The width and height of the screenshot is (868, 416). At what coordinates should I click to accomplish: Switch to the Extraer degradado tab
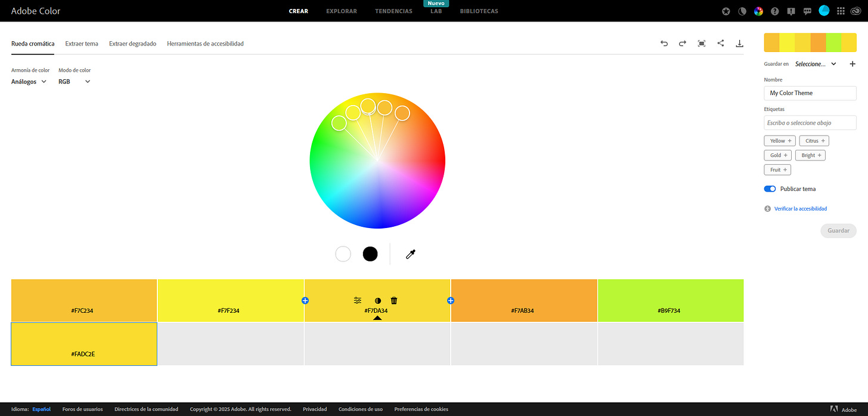pyautogui.click(x=132, y=44)
